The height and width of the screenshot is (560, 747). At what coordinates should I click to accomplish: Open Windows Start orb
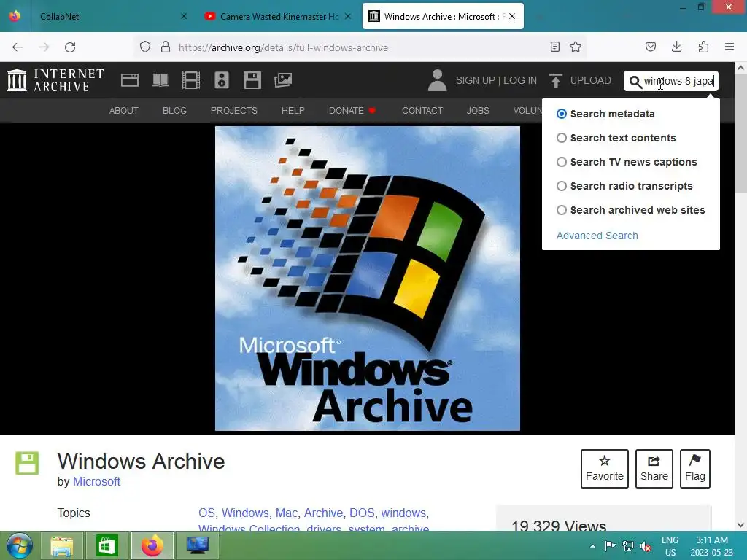20,545
